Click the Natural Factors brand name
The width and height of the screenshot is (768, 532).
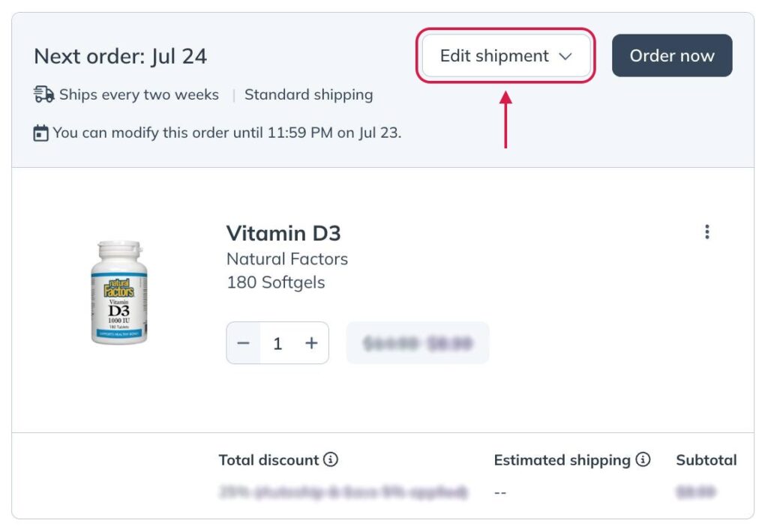point(287,259)
